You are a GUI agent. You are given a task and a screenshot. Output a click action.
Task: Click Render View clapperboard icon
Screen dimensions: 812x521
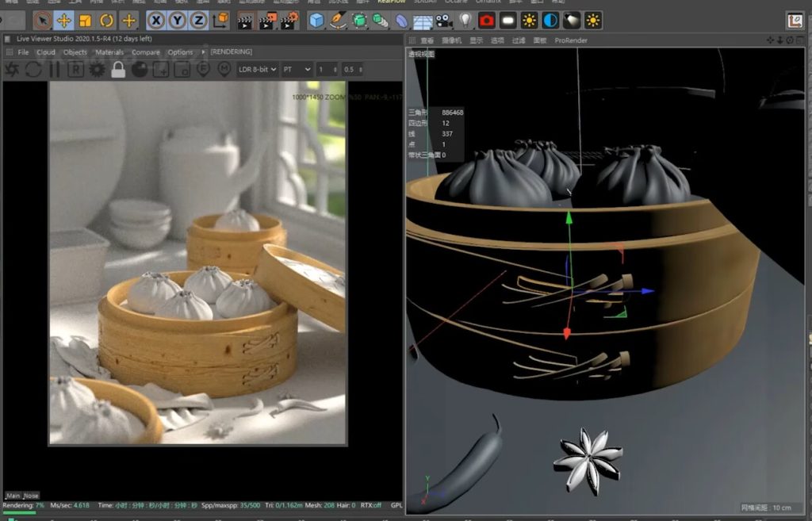pyautogui.click(x=245, y=21)
